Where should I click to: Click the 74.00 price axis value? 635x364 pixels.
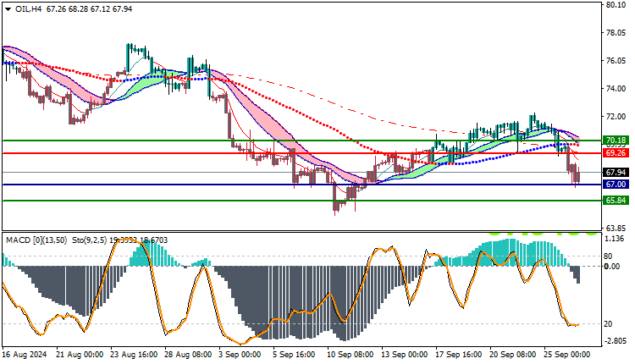coord(616,88)
